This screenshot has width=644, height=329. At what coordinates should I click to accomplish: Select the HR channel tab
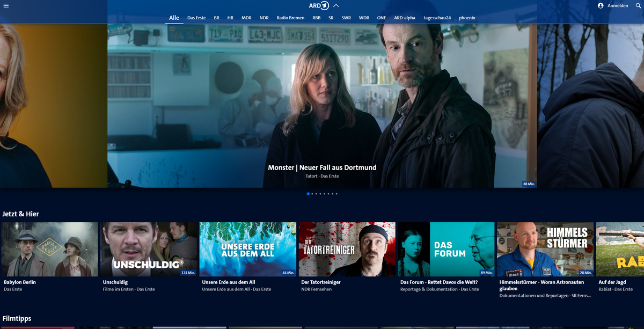coord(230,18)
